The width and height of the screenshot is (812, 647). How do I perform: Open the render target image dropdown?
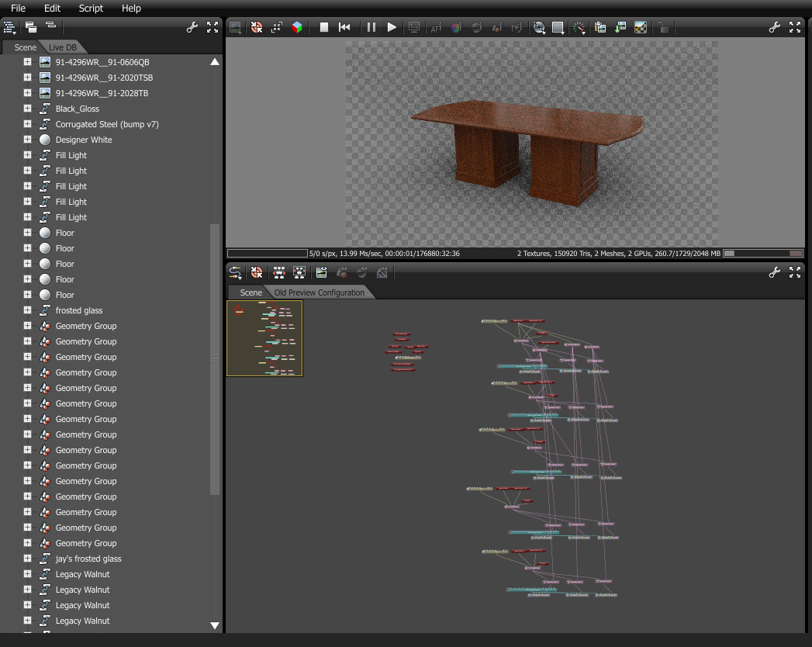pyautogui.click(x=235, y=27)
